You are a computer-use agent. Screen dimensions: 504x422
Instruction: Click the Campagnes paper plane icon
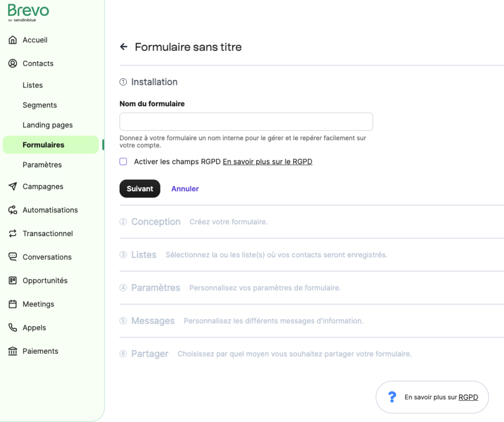13,186
